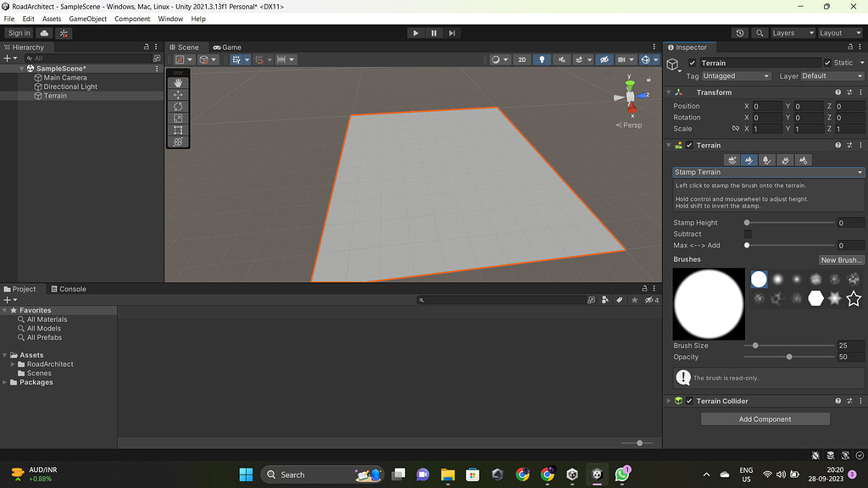Screen dimensions: 868x488
Task: Open the Stamp Terrain dropdown
Action: (767, 172)
